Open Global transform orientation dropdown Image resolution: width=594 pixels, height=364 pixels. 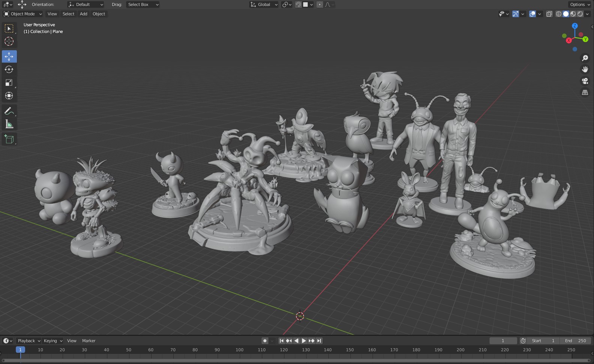click(264, 4)
